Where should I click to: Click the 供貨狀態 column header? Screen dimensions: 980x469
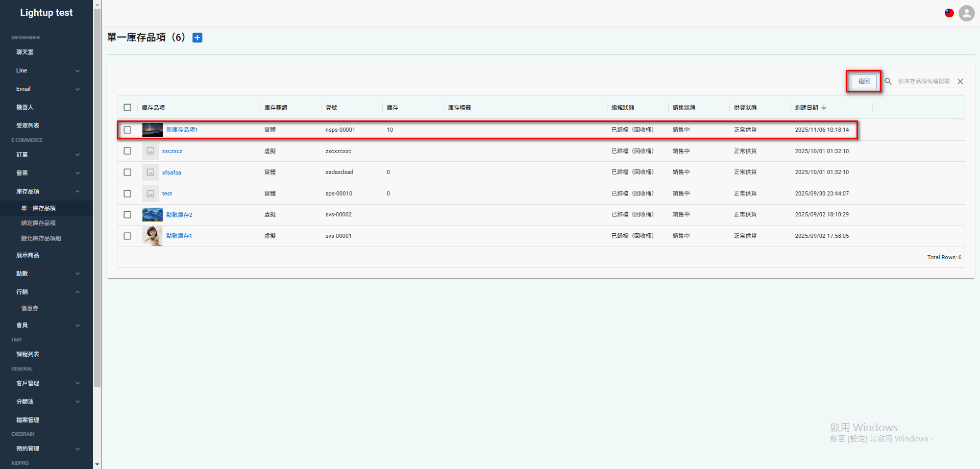[x=745, y=108]
